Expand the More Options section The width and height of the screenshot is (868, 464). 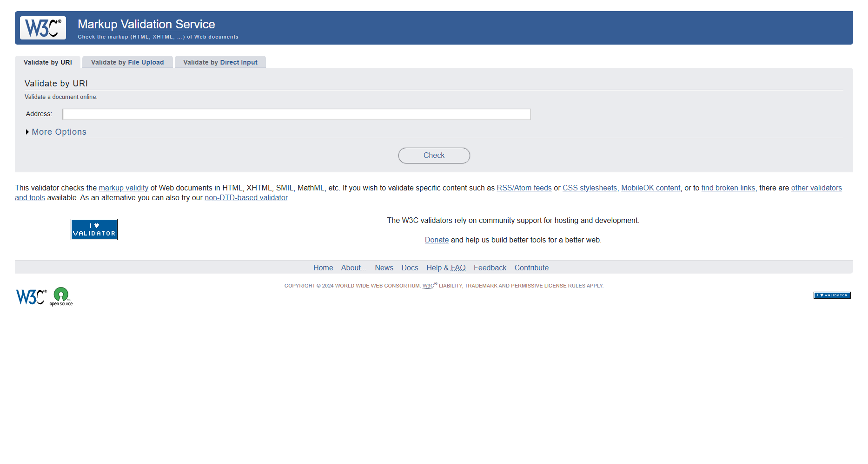(x=59, y=132)
